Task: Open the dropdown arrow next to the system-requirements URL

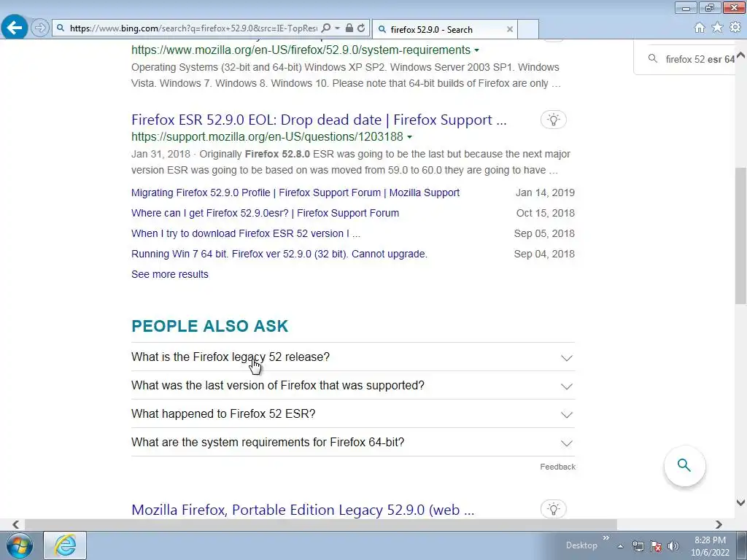Action: click(477, 50)
